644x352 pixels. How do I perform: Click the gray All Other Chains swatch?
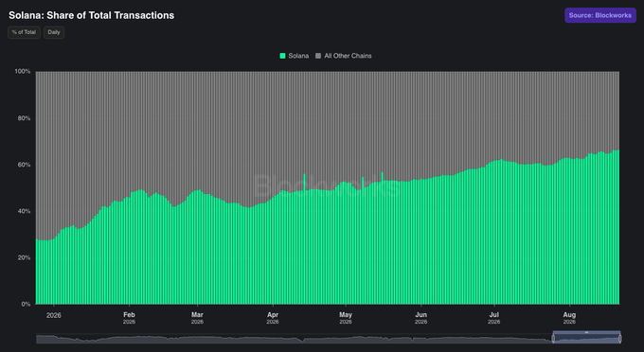pyautogui.click(x=318, y=56)
